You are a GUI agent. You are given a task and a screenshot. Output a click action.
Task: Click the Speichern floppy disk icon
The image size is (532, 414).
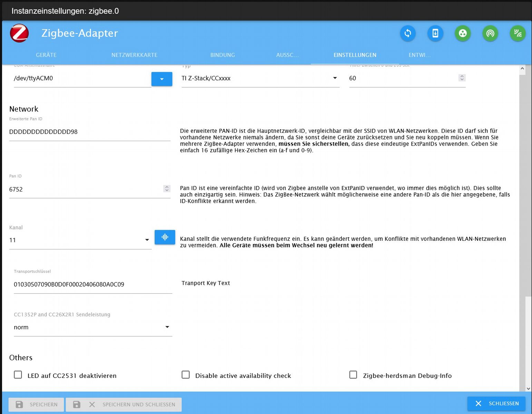[x=19, y=404]
